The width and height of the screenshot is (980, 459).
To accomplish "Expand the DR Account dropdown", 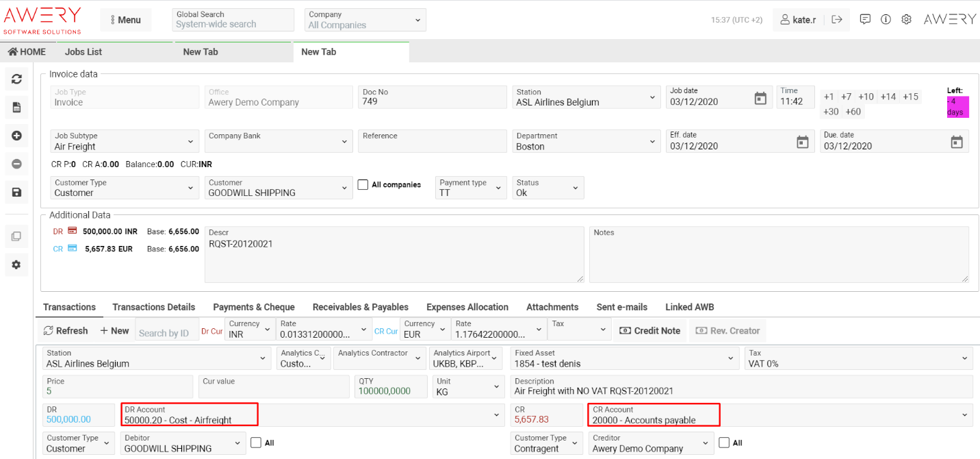I will (309, 414).
